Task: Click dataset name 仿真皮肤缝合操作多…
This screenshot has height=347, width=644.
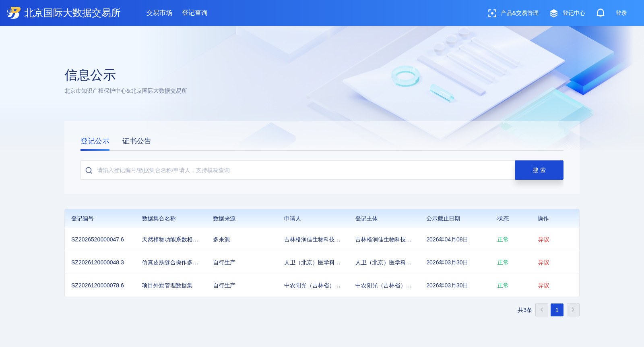Action: (170, 262)
